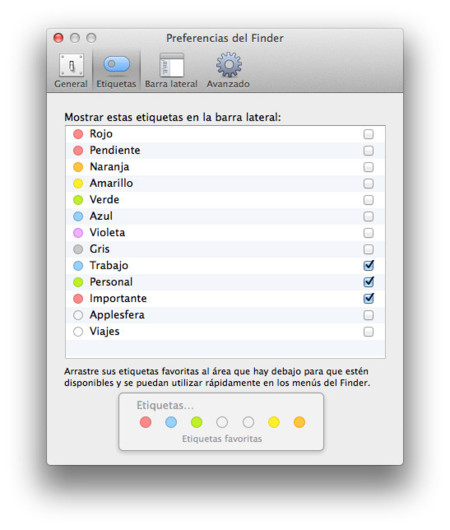Click the empty Applesfera tag circle

pyautogui.click(x=78, y=315)
